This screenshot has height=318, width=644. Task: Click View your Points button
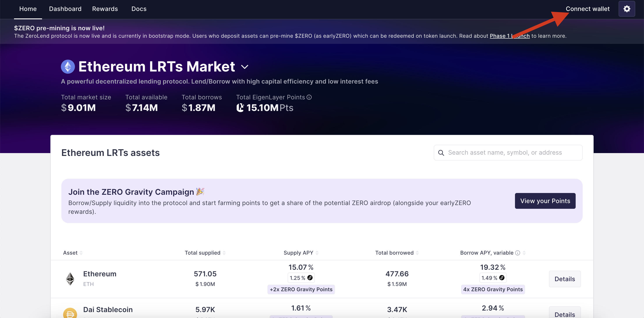point(545,201)
